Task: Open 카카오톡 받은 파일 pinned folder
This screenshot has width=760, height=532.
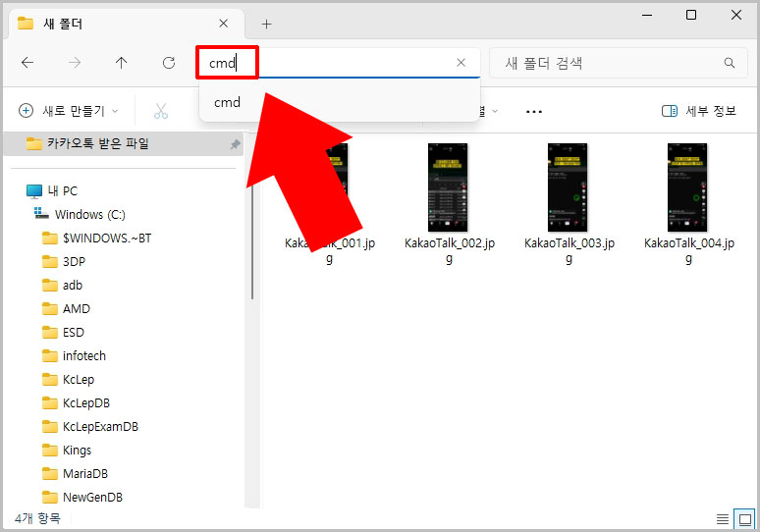Action: point(124,143)
